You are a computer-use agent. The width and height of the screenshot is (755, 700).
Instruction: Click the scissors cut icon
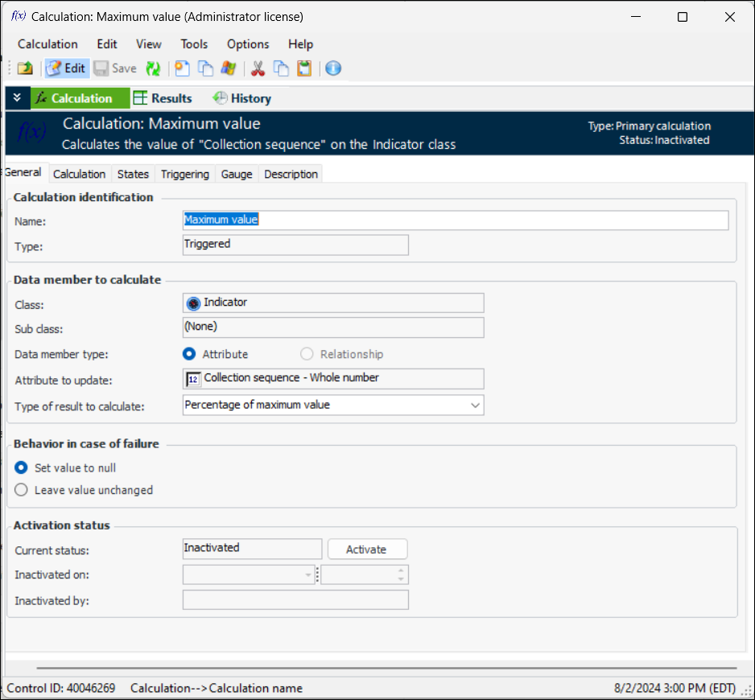(x=258, y=68)
